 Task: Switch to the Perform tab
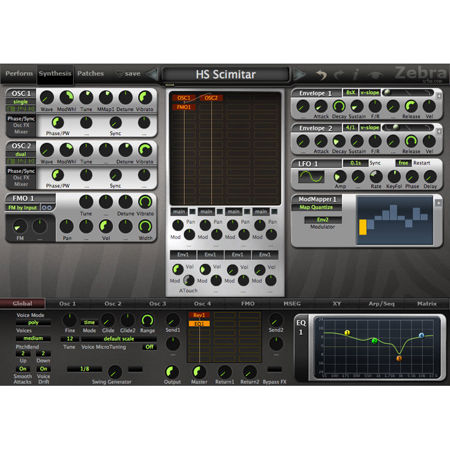point(19,74)
